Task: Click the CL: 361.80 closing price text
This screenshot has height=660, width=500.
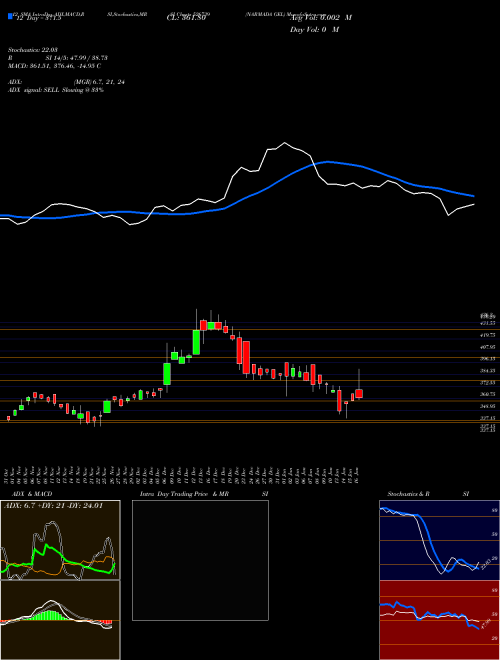Action: (185, 18)
